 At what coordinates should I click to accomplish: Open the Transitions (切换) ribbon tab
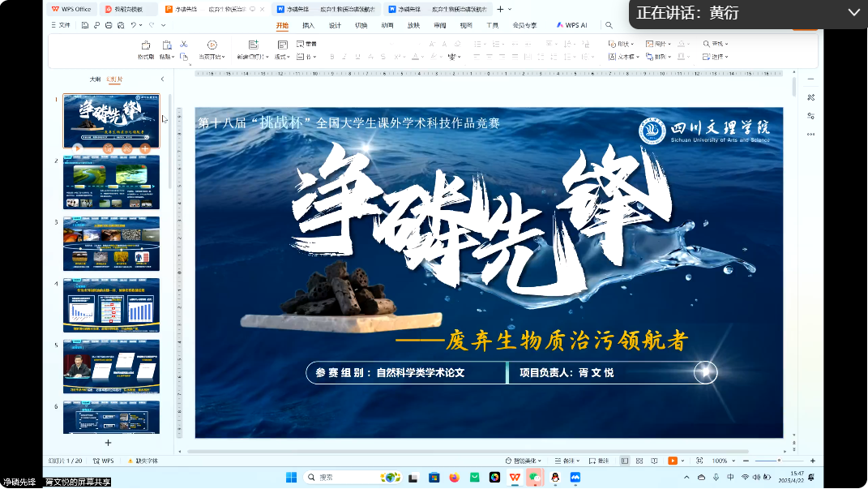(361, 25)
